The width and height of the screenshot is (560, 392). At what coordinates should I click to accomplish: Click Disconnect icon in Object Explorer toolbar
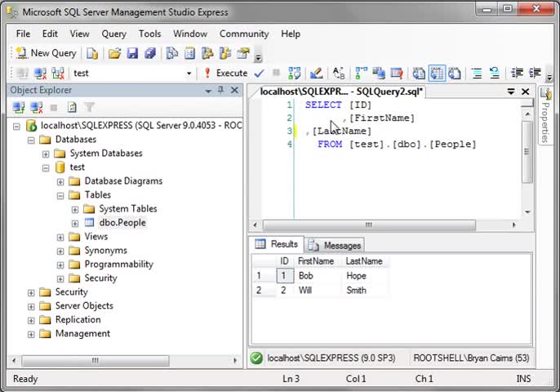point(37,107)
